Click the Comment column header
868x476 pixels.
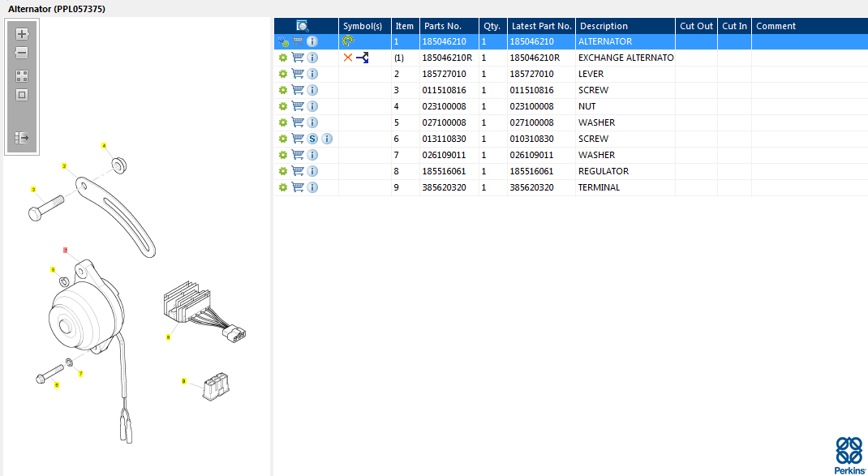pos(810,26)
